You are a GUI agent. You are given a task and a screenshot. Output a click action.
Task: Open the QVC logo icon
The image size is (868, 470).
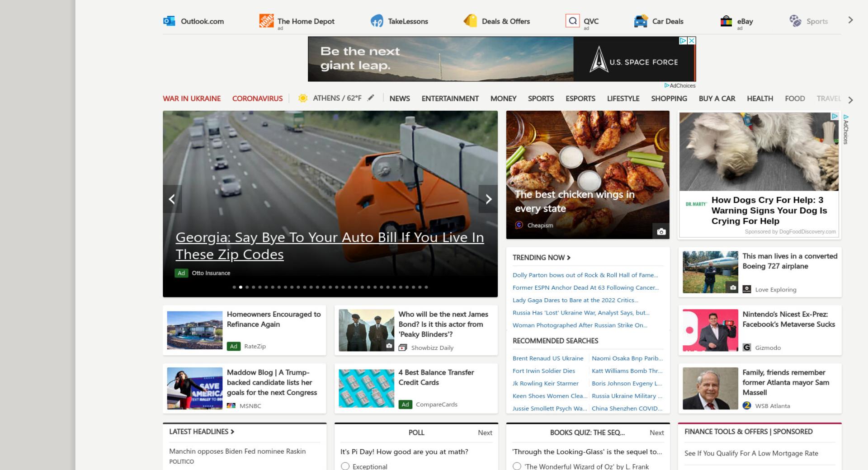572,21
